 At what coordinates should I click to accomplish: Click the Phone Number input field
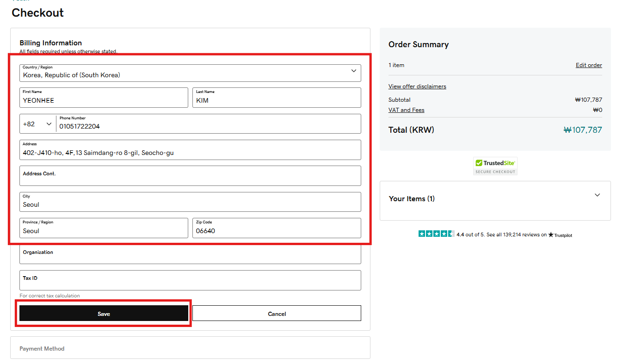[209, 124]
